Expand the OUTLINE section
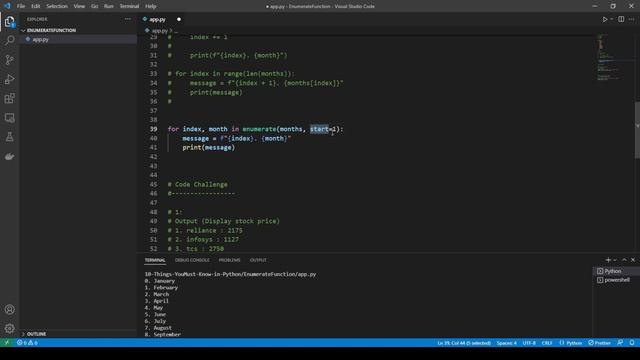This screenshot has height=360, width=640. [36, 334]
